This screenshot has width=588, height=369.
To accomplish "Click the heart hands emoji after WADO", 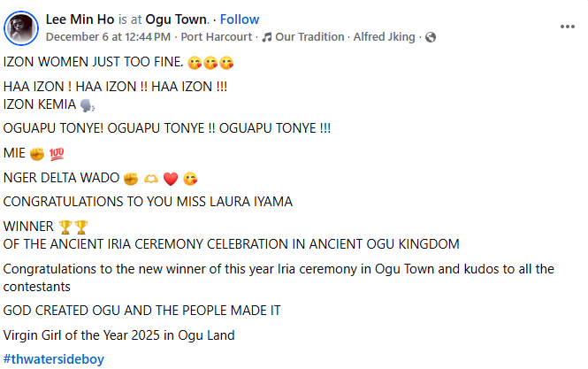I will point(151,177).
